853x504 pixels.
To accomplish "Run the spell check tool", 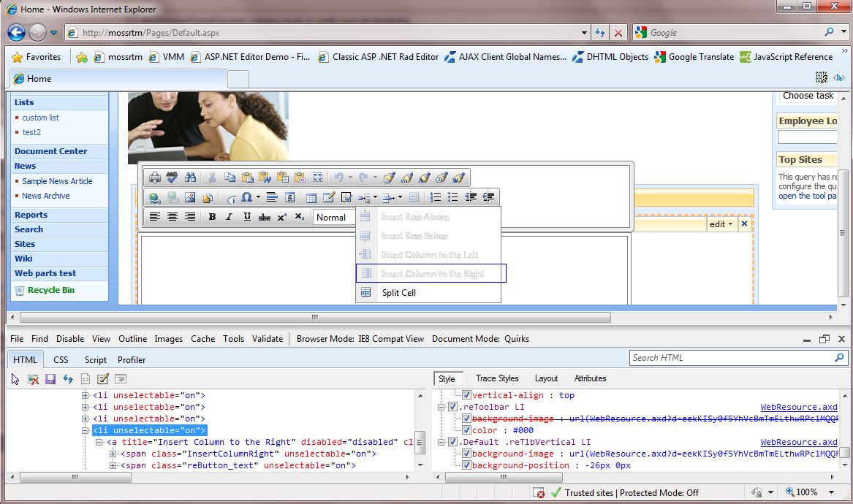I will click(x=172, y=177).
